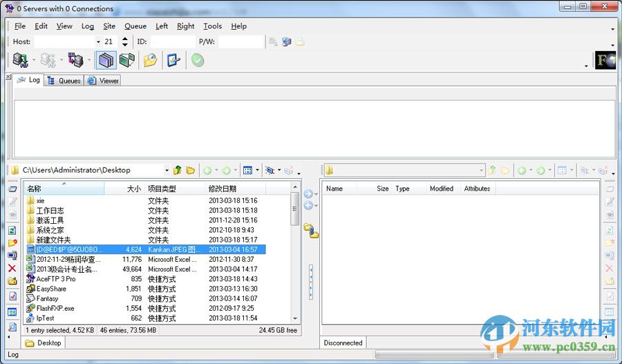Click the blue grid panel icon in left sidebar
Viewport: 622px width, 364px height.
[12, 312]
